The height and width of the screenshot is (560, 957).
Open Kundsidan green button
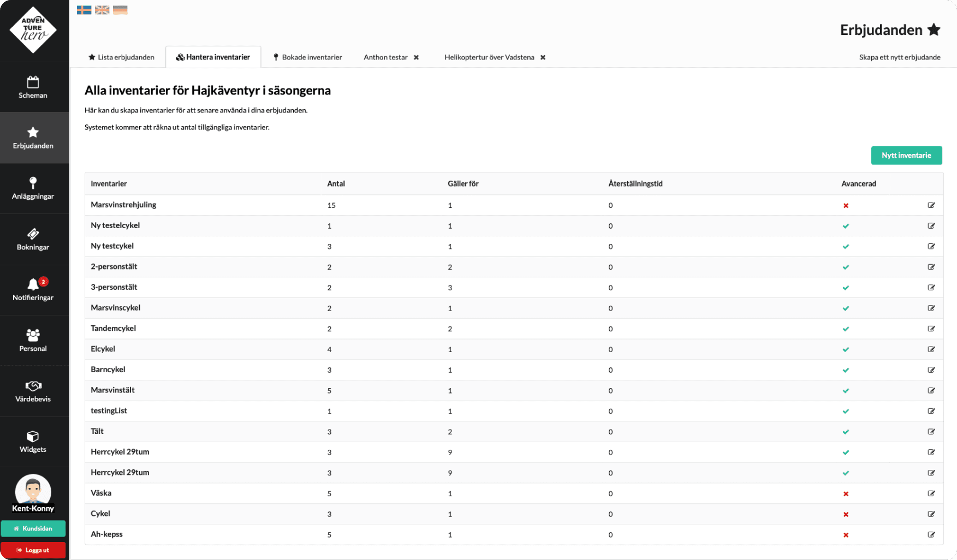pyautogui.click(x=33, y=528)
